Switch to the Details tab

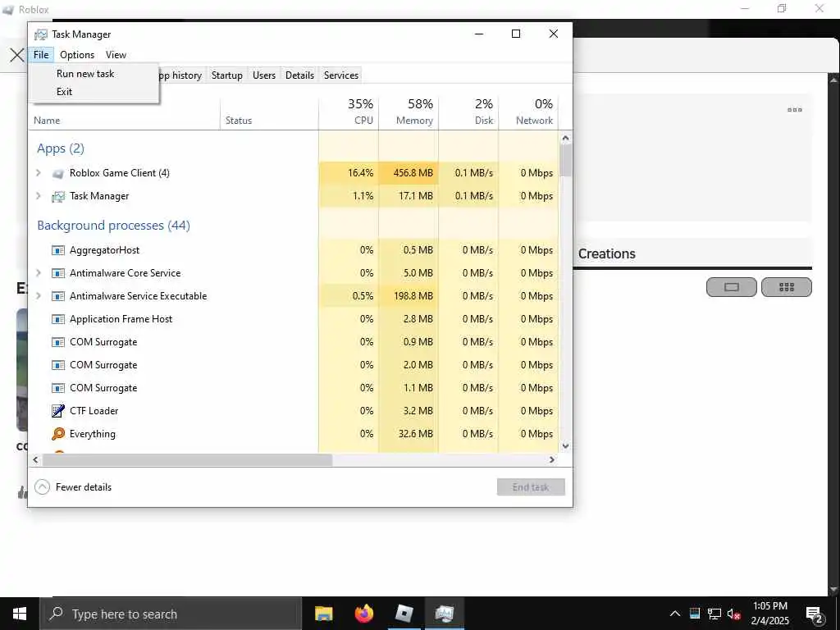pyautogui.click(x=299, y=75)
